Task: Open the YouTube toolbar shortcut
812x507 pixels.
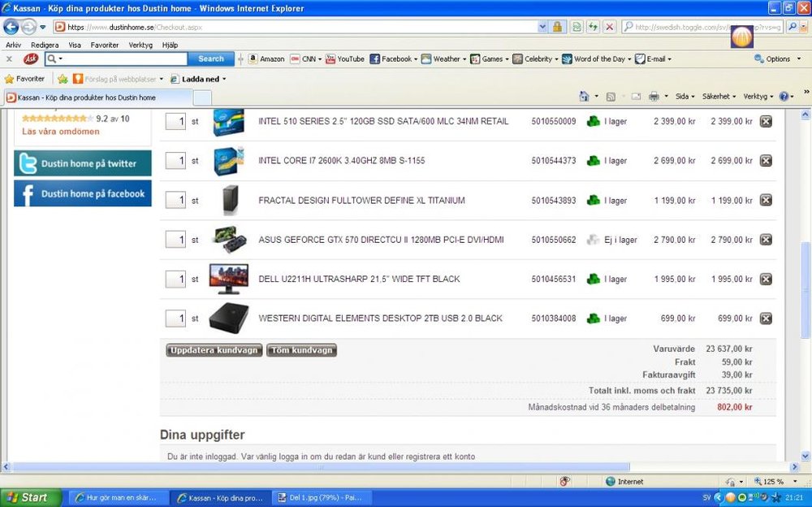Action: coord(345,59)
